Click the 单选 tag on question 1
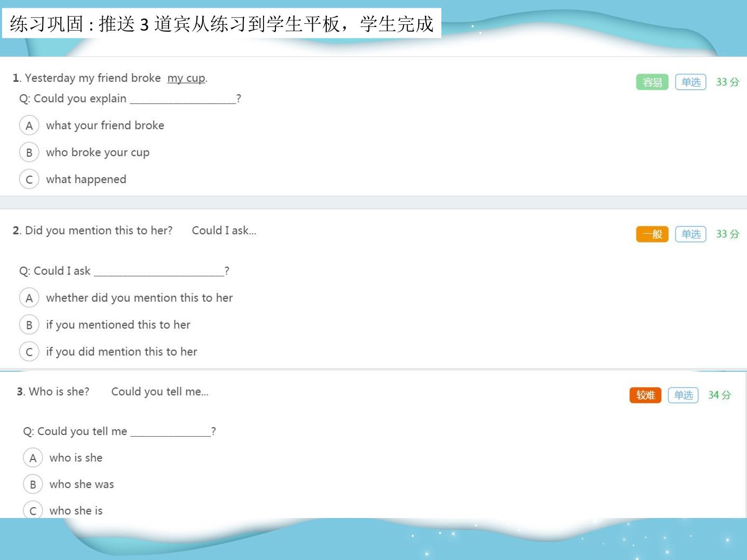747x560 pixels. (690, 82)
